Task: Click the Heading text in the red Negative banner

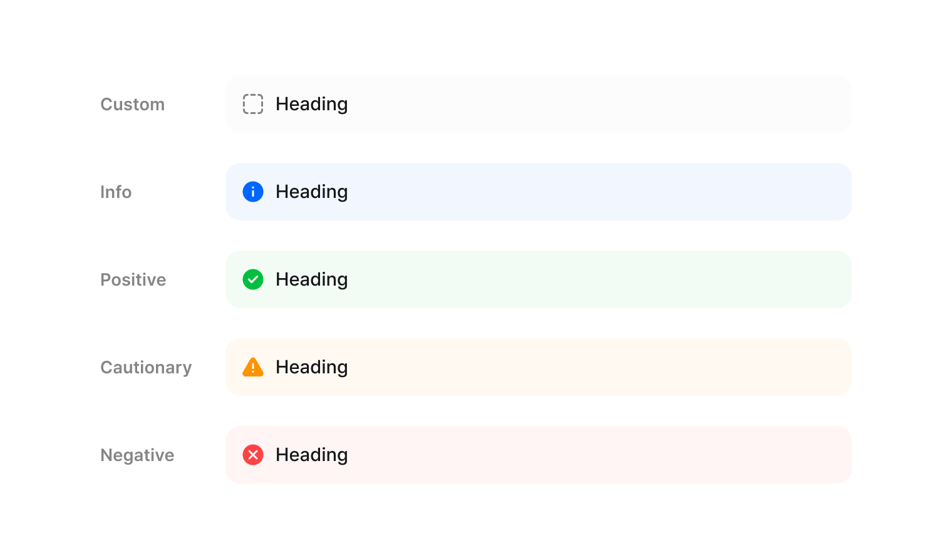Action: click(x=311, y=455)
